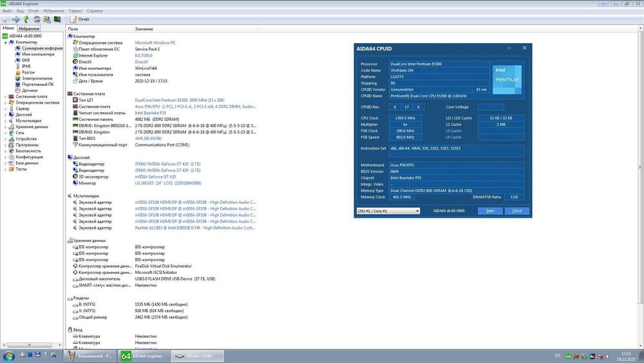The width and height of the screenshot is (644, 363).
Task: Expand the Операционная система tree node
Action: tap(5, 103)
